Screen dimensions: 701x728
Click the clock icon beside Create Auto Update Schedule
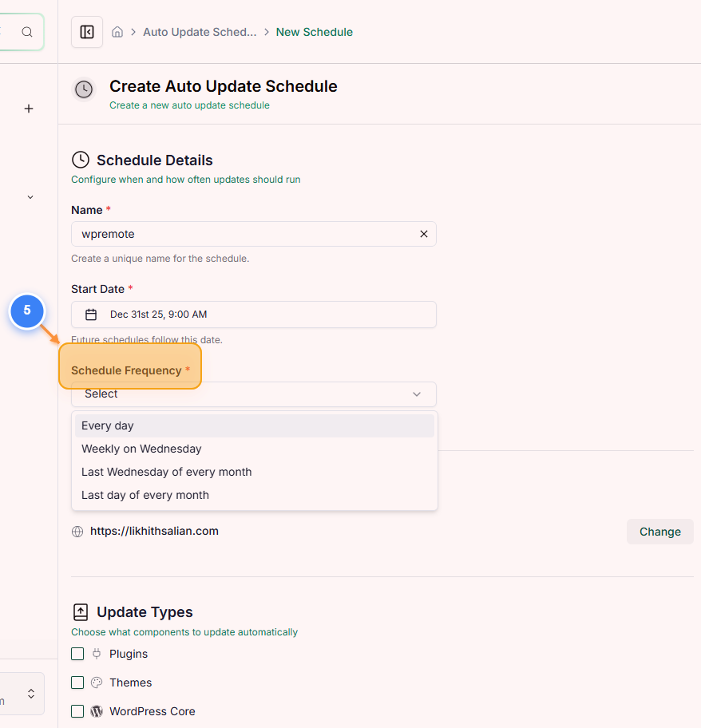click(84, 89)
